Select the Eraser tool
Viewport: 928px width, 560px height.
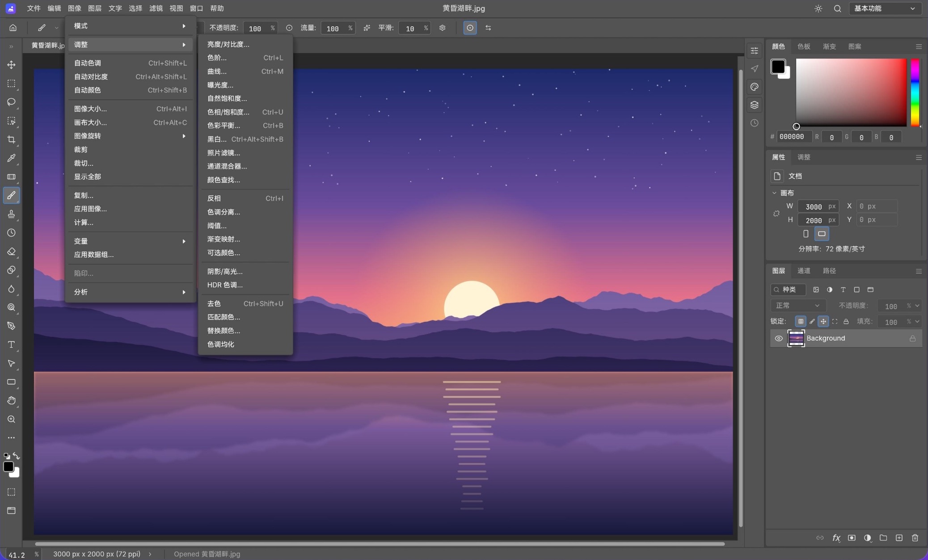tap(11, 252)
